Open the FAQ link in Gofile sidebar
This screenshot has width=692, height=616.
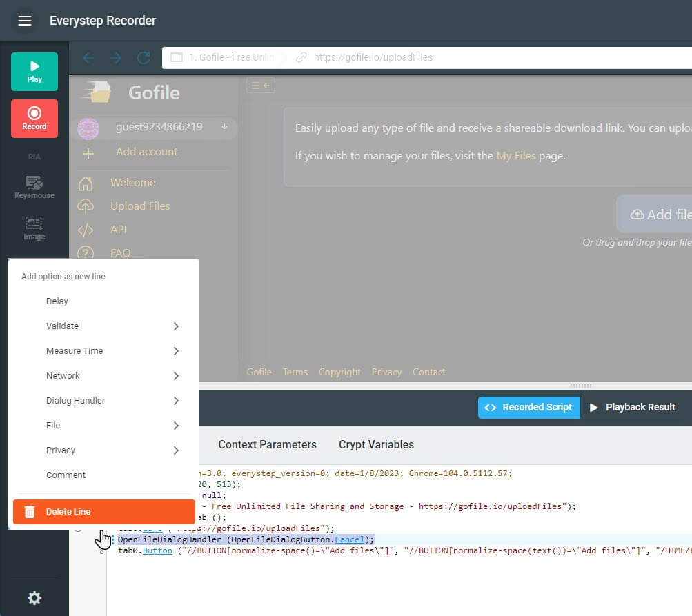121,253
